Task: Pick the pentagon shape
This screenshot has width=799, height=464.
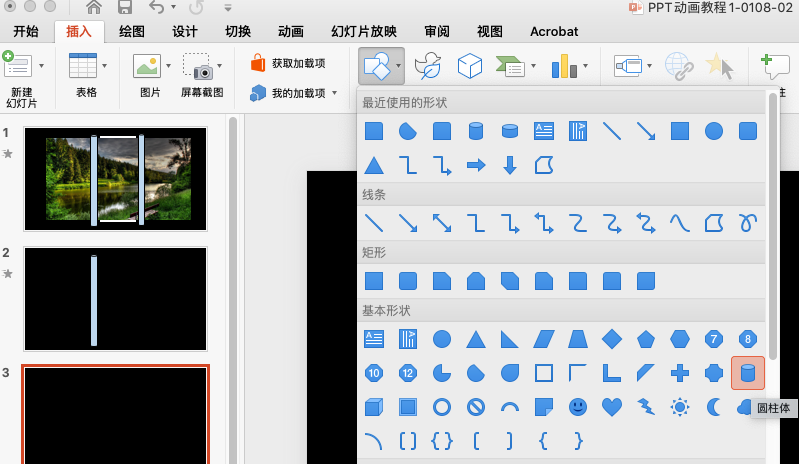Action: [646, 339]
